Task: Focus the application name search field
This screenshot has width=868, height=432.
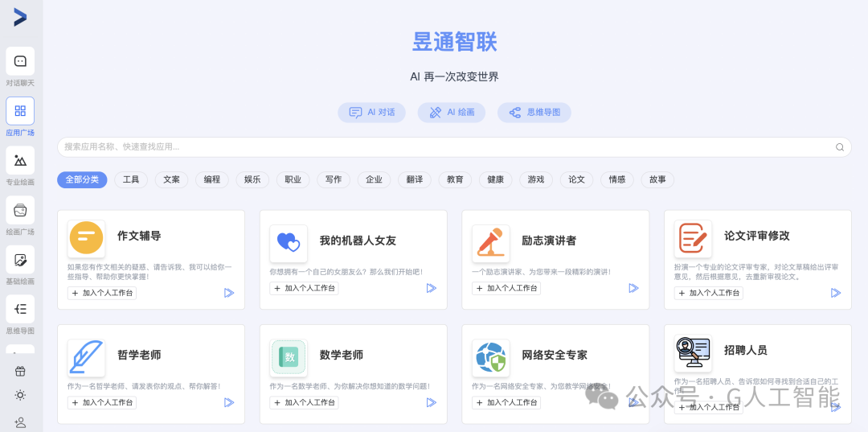Action: (454, 147)
